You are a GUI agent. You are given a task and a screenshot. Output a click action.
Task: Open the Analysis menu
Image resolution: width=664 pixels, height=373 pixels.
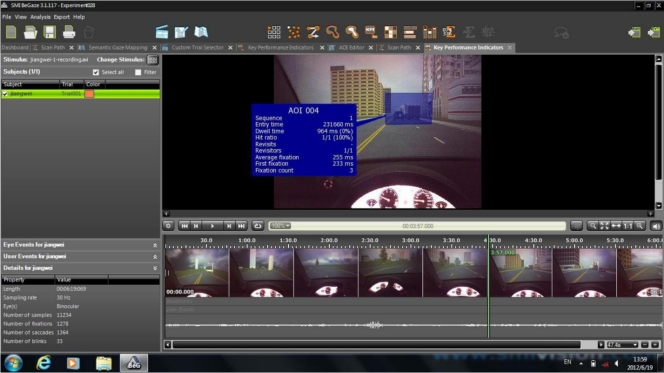click(40, 17)
